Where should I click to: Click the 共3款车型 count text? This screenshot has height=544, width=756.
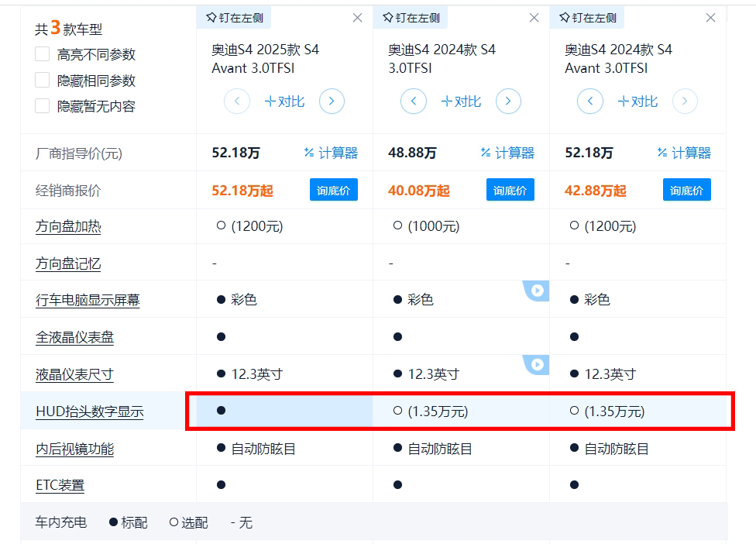click(x=68, y=29)
